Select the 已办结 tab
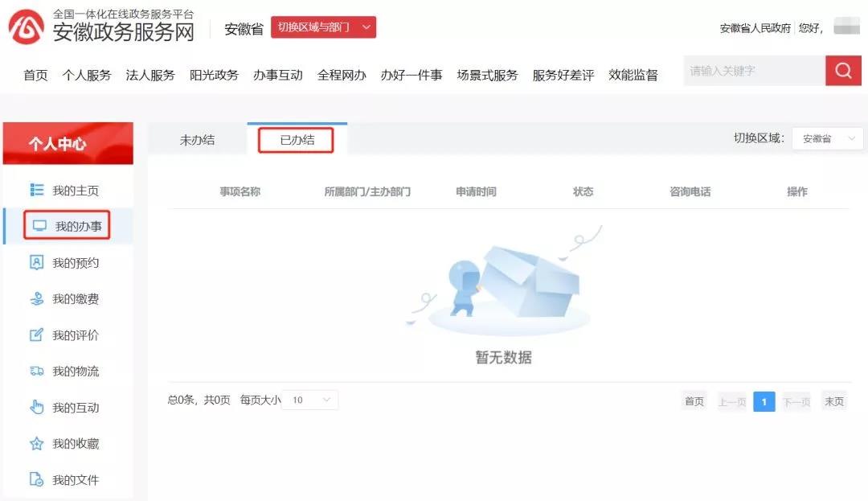 pyautogui.click(x=297, y=140)
